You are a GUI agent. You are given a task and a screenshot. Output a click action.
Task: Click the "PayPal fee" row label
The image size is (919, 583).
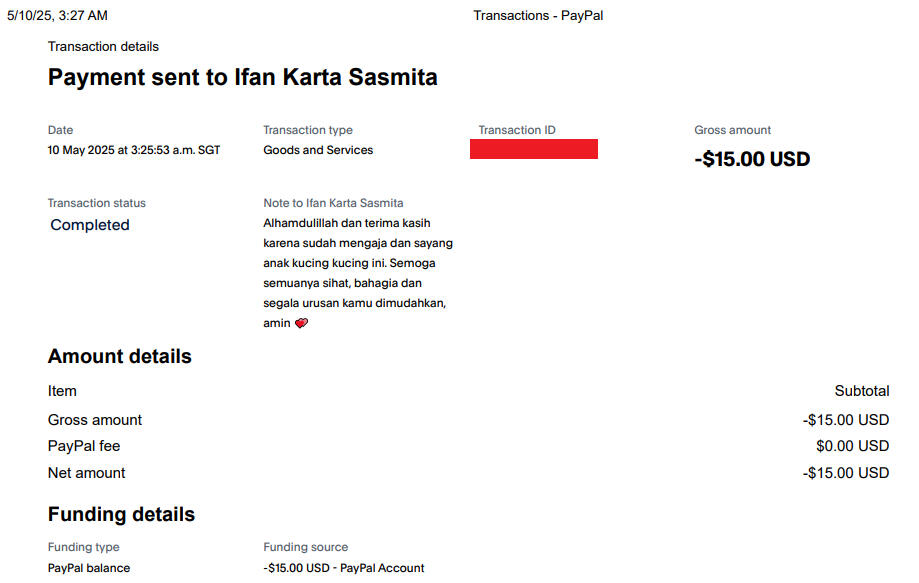click(x=84, y=446)
